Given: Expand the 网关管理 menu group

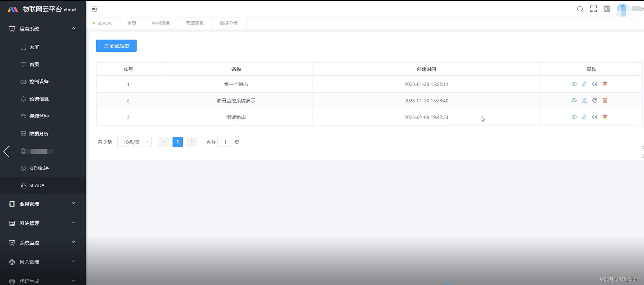Looking at the screenshot, I should click(x=43, y=262).
